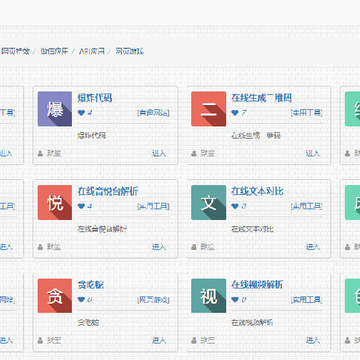Click the red 二 tile for 在线生成二维码
360x360 pixels.
coord(208,109)
